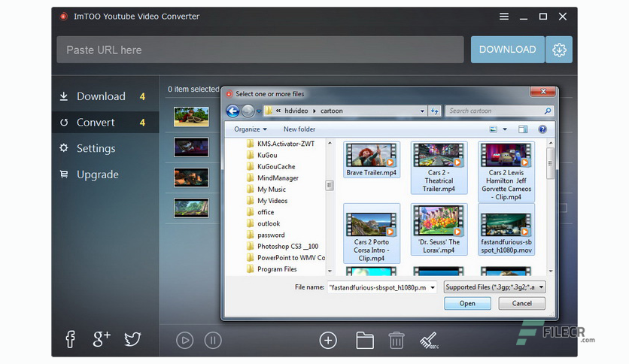Click the File name text field
This screenshot has height=364, width=629.
coord(378,287)
